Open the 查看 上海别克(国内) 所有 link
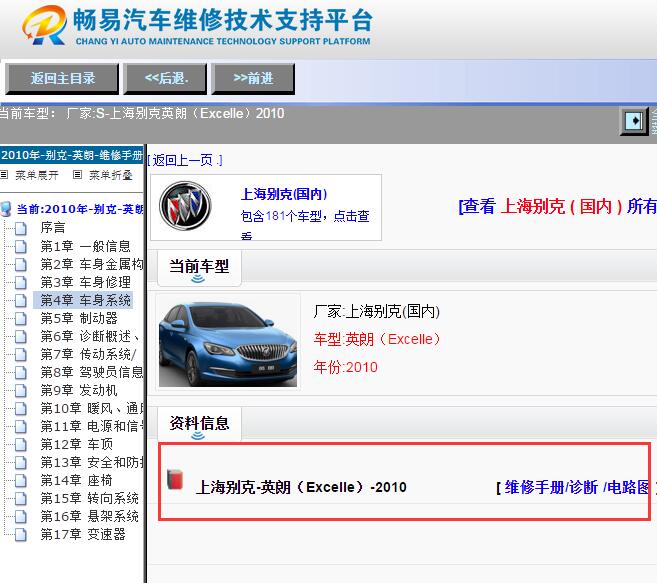The height and width of the screenshot is (583, 657). 557,206
